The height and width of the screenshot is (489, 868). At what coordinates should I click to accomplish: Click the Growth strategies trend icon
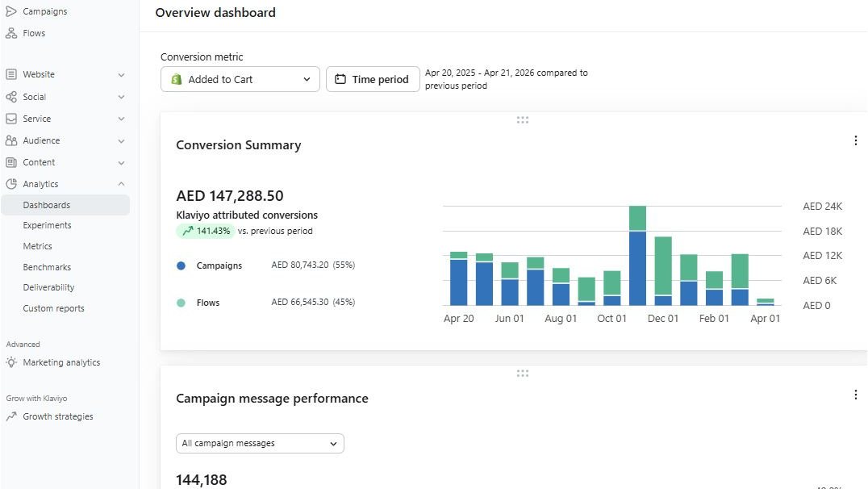click(x=11, y=416)
